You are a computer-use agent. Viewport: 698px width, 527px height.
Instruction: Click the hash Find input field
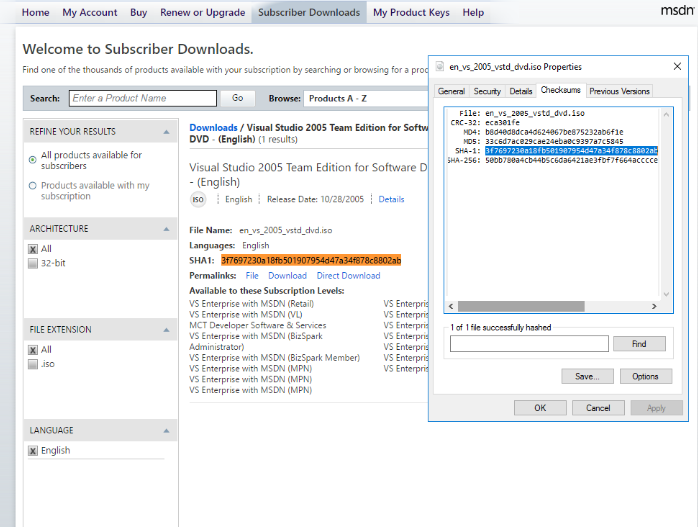529,344
